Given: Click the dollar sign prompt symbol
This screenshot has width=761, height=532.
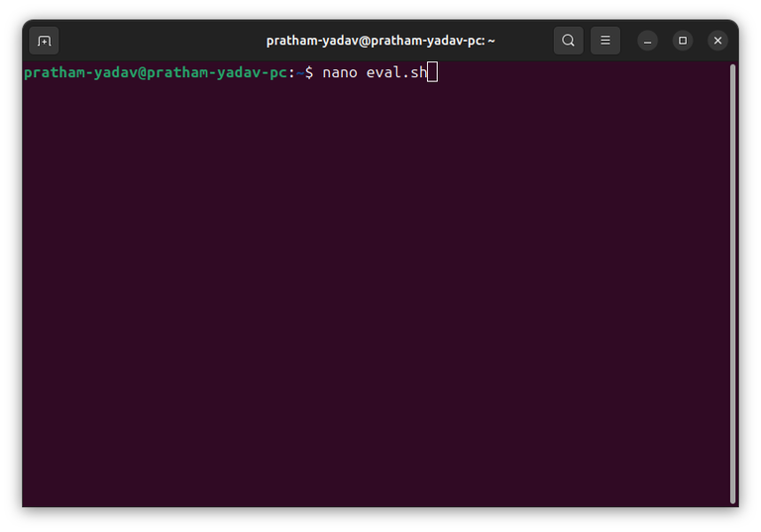Looking at the screenshot, I should coord(309,72).
